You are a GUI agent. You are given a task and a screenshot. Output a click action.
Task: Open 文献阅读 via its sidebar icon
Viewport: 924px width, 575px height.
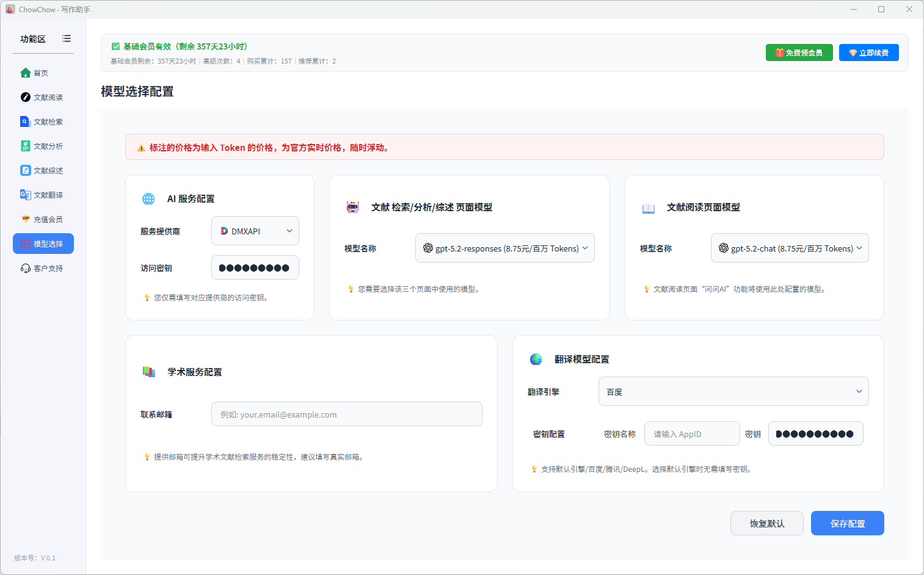click(25, 98)
